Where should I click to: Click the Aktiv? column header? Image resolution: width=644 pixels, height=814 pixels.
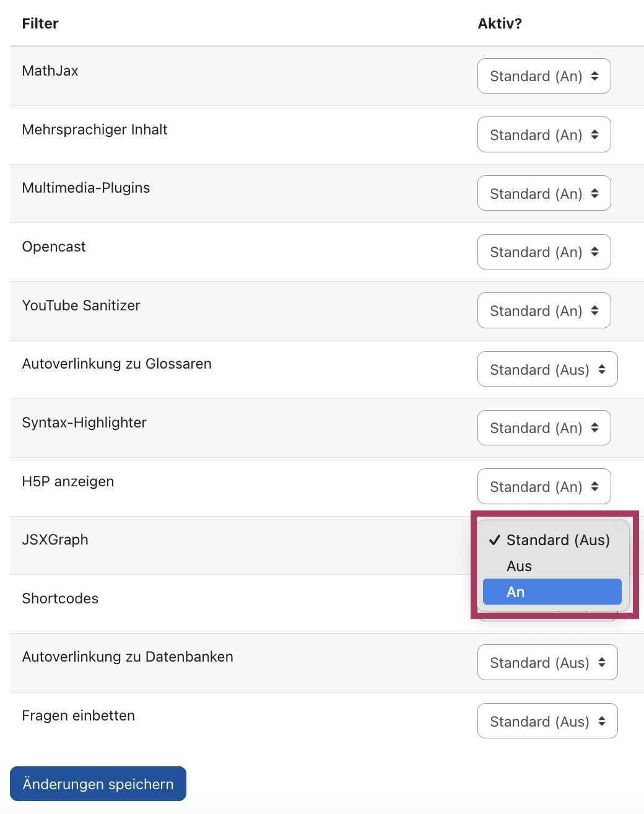[x=500, y=23]
